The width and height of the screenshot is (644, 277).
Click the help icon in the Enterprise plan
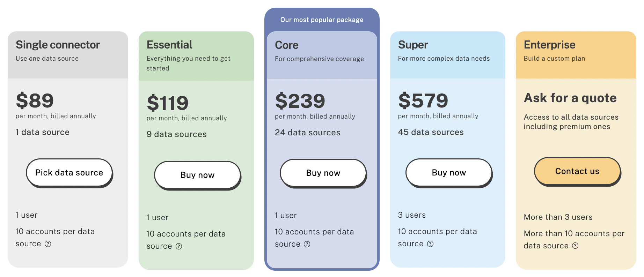coord(575,246)
